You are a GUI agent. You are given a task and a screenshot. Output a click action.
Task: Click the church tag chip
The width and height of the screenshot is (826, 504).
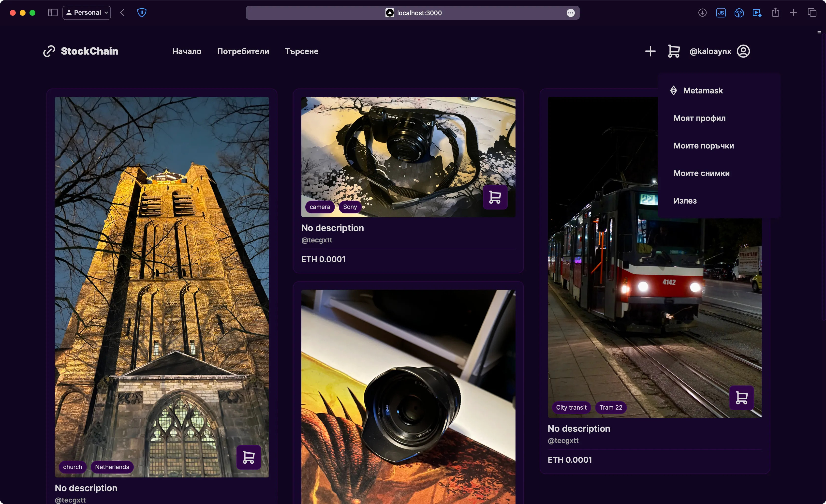coord(73,467)
